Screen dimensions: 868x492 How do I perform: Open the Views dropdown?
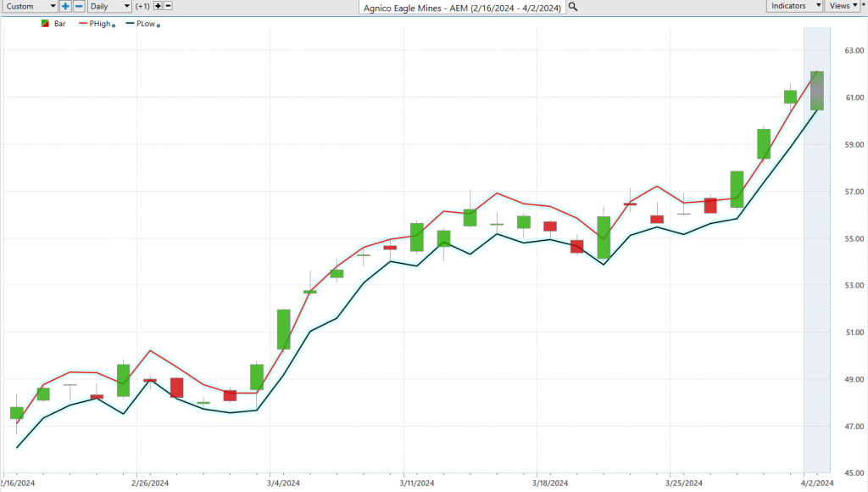point(843,6)
